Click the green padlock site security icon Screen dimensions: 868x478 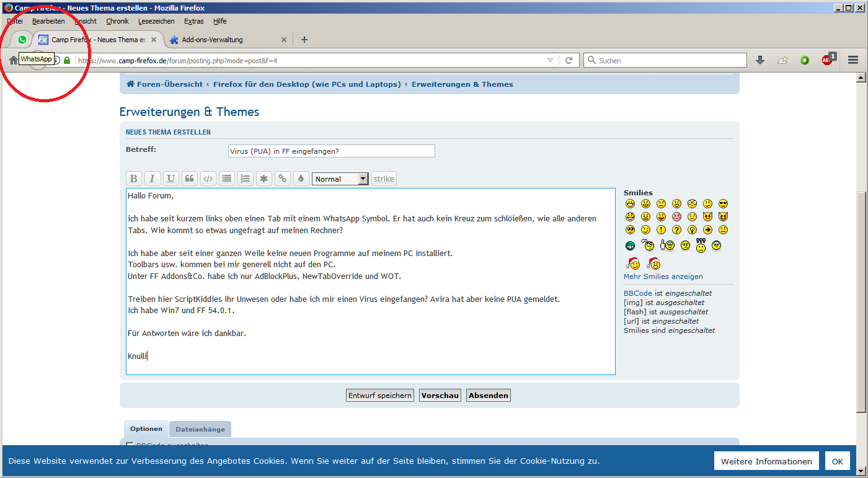67,60
